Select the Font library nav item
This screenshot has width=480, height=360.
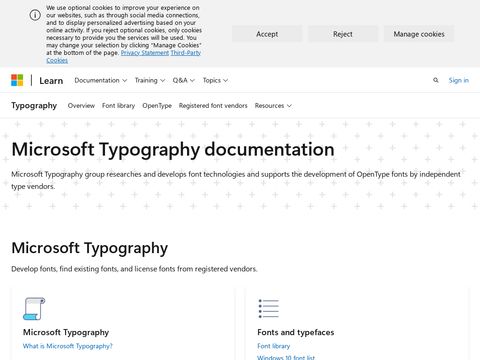point(118,106)
